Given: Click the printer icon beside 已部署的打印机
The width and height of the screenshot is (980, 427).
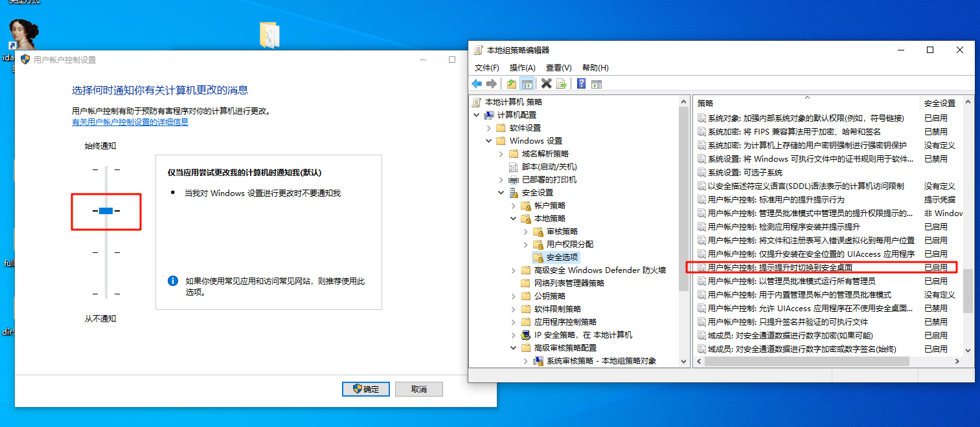Looking at the screenshot, I should 514,180.
